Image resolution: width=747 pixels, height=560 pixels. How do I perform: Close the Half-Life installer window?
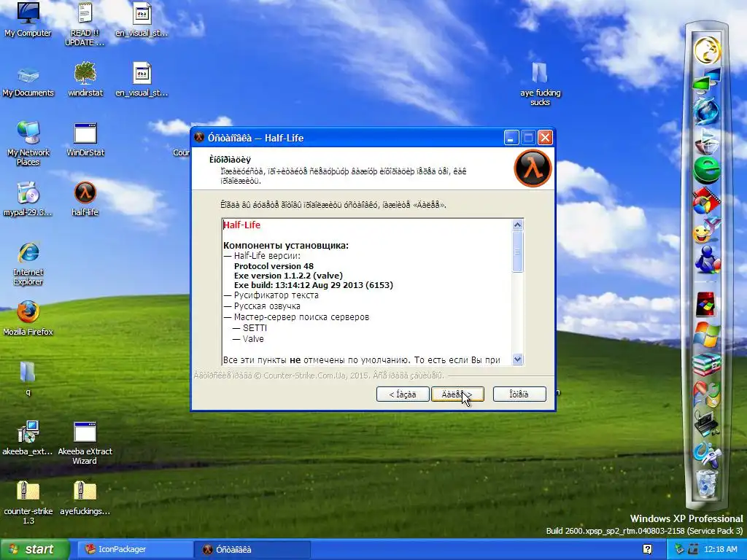(545, 138)
